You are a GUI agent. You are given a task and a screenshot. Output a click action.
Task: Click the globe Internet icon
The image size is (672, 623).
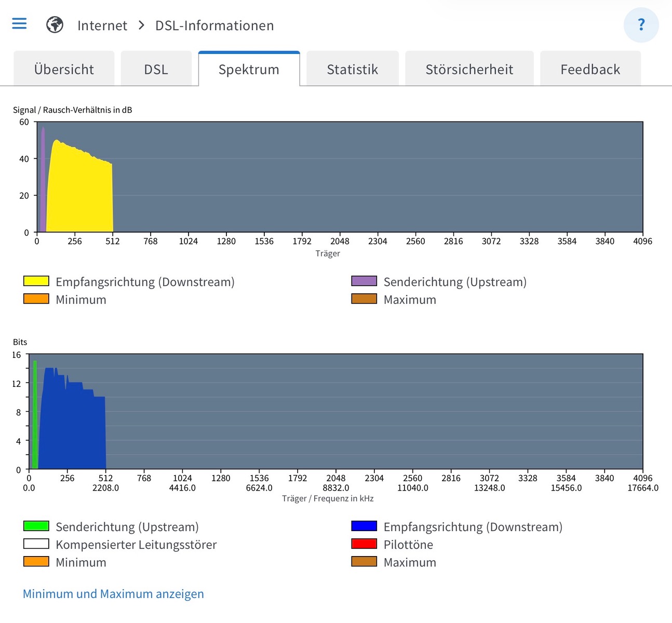tap(55, 25)
